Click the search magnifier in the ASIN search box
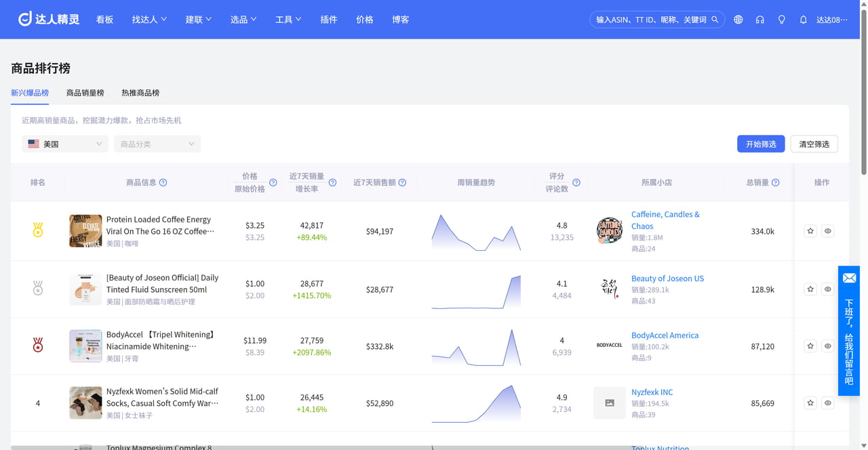868x450 pixels. click(x=715, y=20)
